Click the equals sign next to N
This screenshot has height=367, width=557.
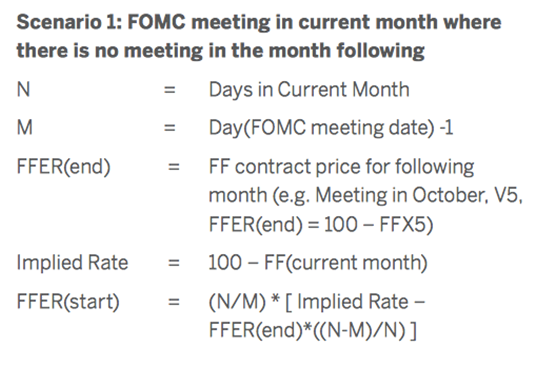coord(169,90)
